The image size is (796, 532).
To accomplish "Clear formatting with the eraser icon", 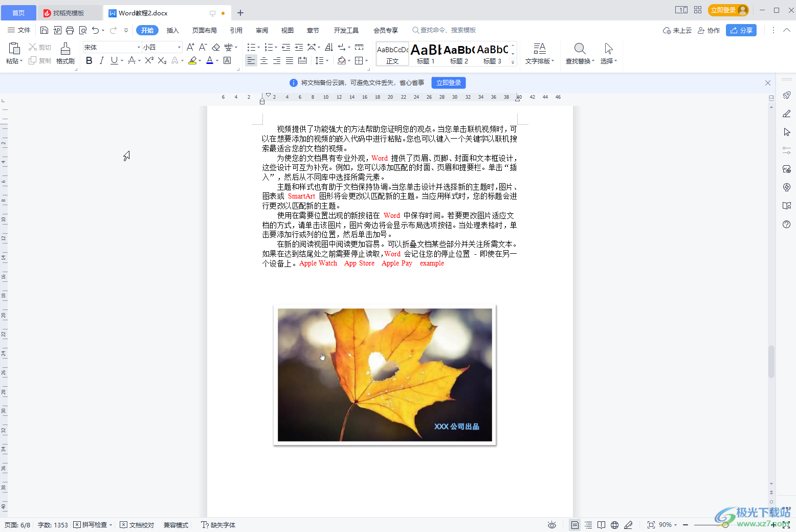I will click(x=216, y=47).
